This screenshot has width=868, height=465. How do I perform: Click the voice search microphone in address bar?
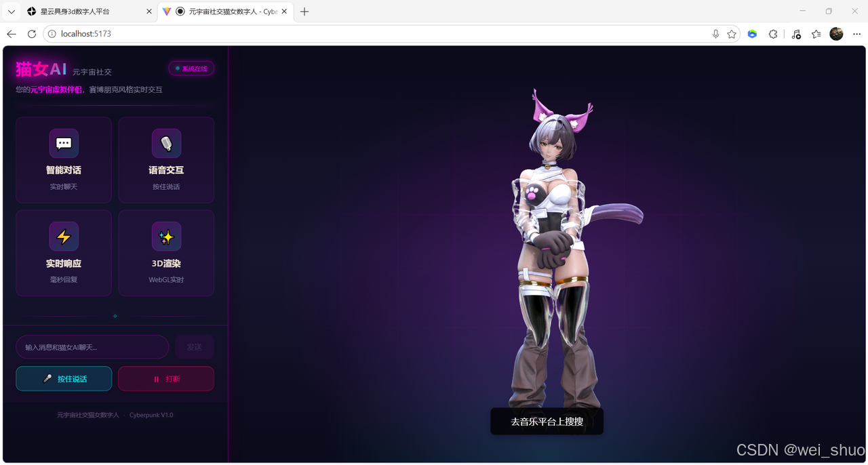click(x=715, y=34)
